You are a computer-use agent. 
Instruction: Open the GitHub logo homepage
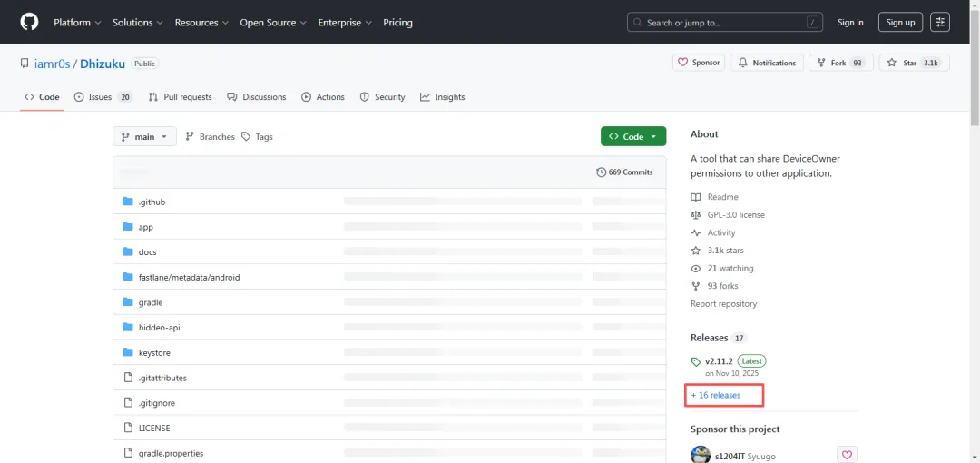pyautogui.click(x=29, y=22)
